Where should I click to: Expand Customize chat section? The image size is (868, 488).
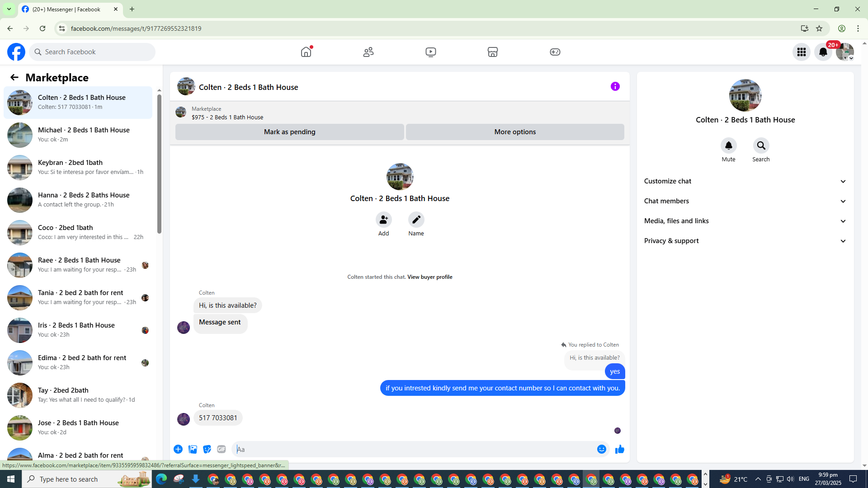coord(745,181)
